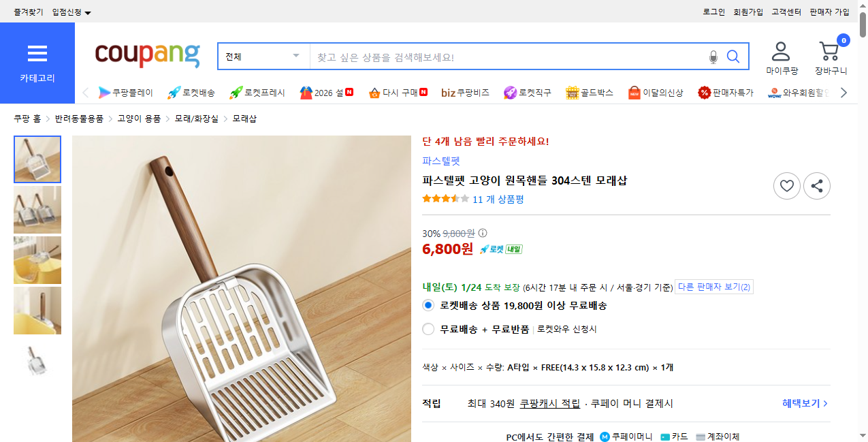Select the second product thumbnail
This screenshot has height=442, width=868.
(37, 210)
